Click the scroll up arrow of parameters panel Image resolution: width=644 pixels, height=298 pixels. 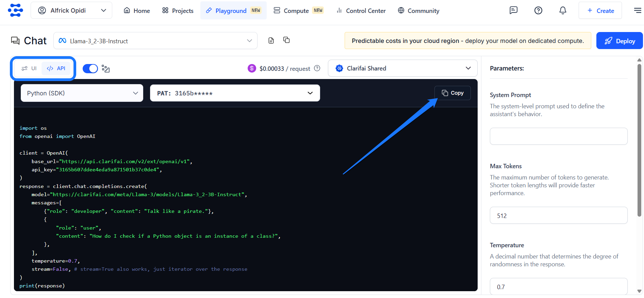(x=639, y=60)
